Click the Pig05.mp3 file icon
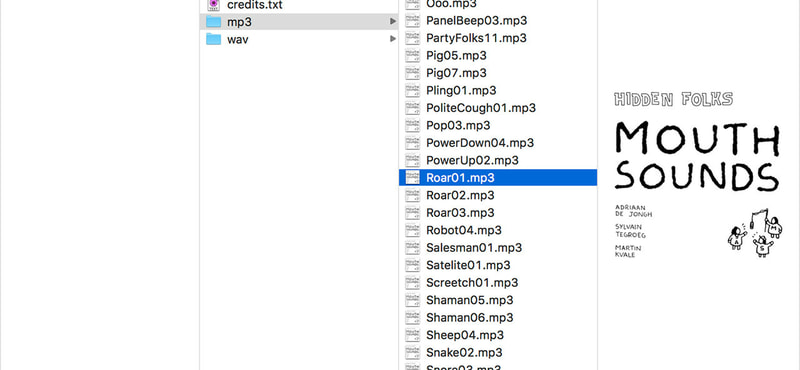The image size is (800, 370). [x=412, y=56]
